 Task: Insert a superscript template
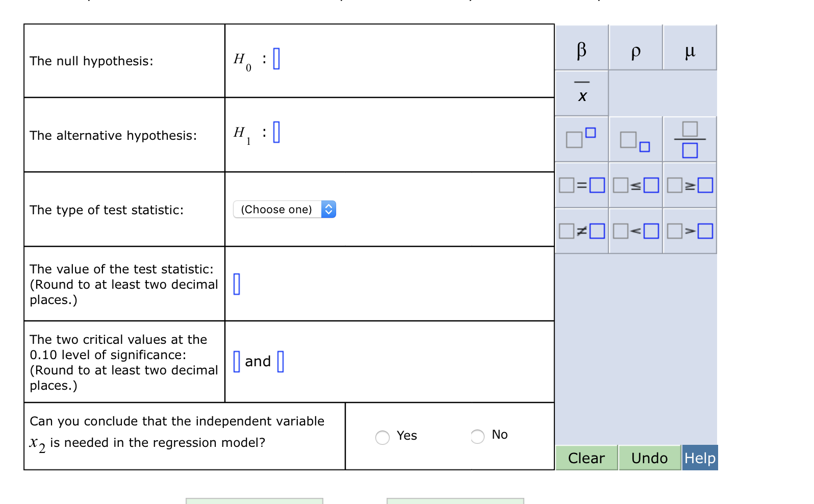[x=581, y=139]
